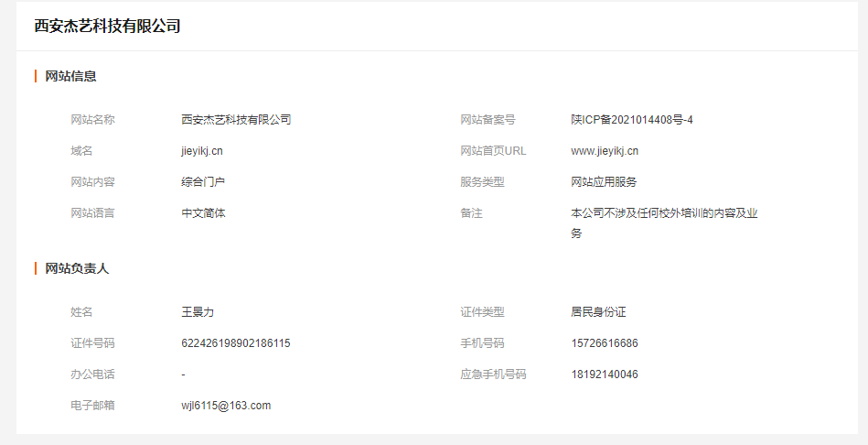
Task: Click the 综合门户 website content value
Action: 203,182
